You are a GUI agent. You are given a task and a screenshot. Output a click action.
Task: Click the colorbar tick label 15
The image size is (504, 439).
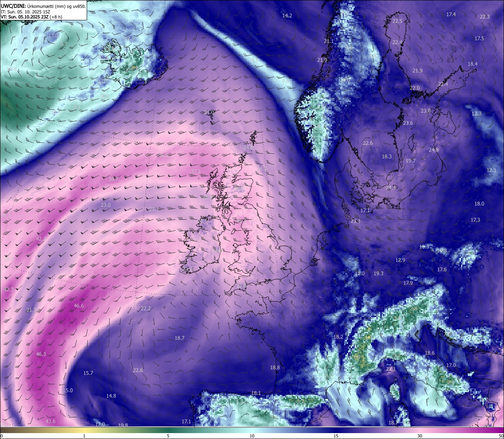pos(336,436)
